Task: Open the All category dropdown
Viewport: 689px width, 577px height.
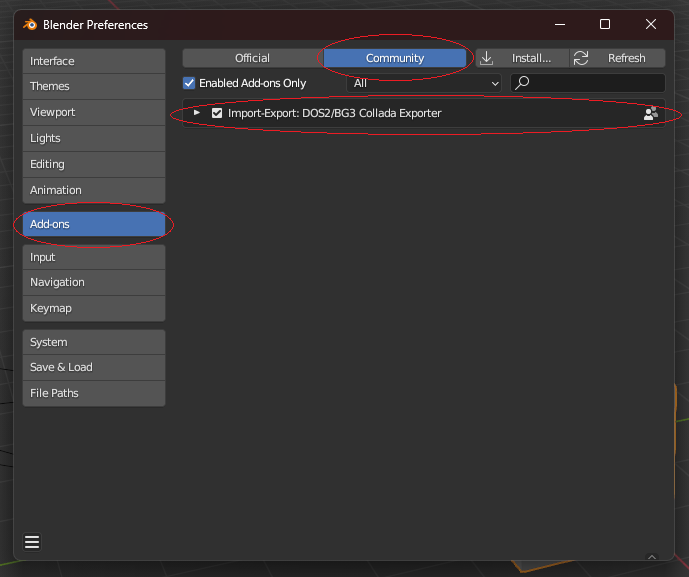Action: [x=424, y=83]
